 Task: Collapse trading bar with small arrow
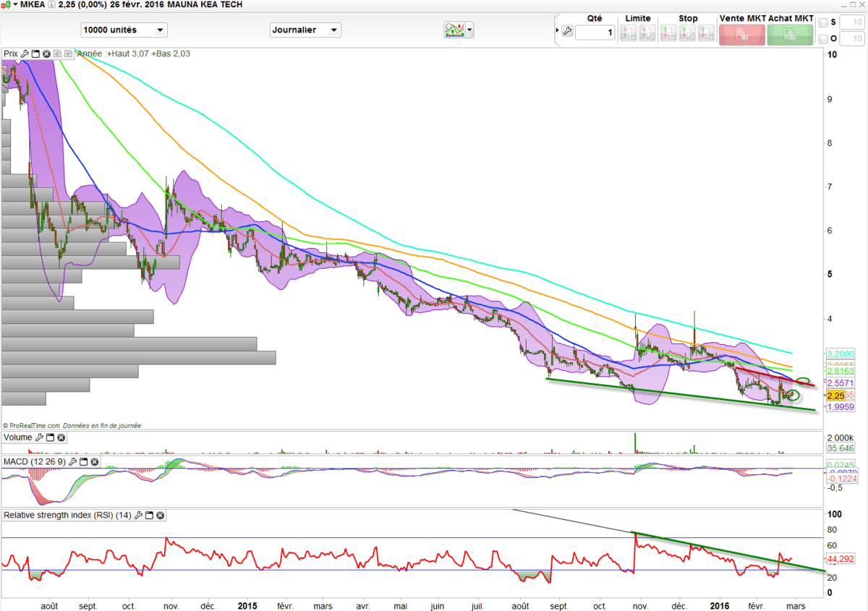[x=557, y=31]
